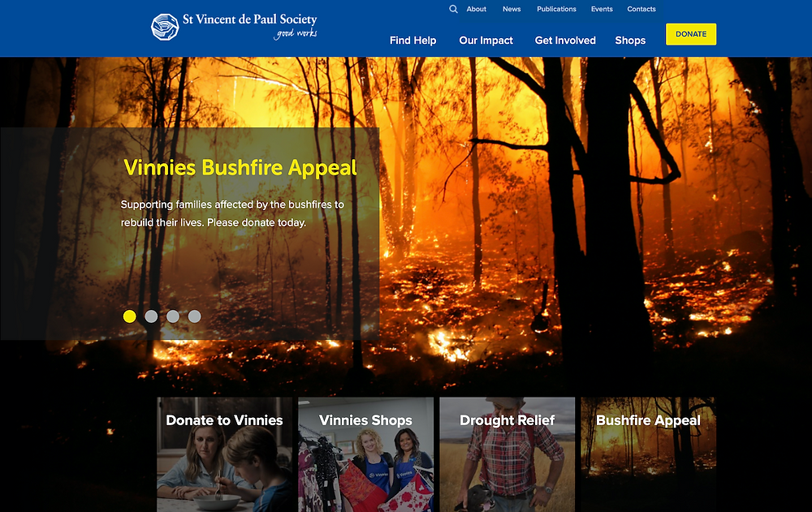812x512 pixels.
Task: Open the News link
Action: coord(512,9)
